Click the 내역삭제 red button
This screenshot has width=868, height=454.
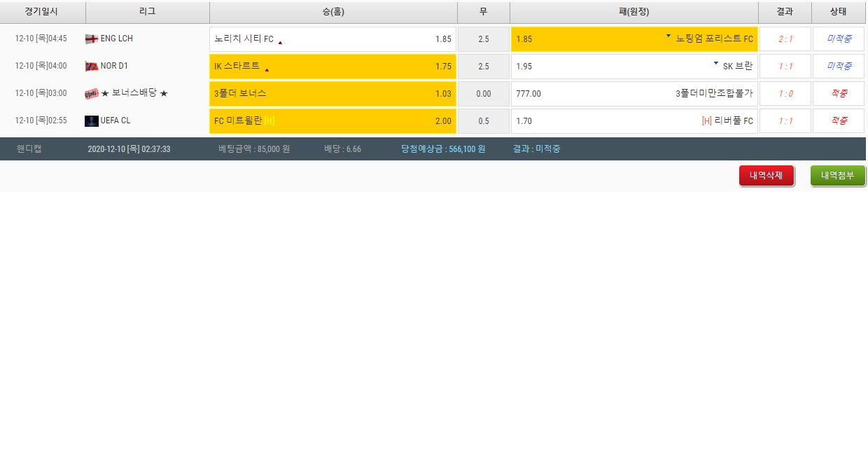click(766, 176)
